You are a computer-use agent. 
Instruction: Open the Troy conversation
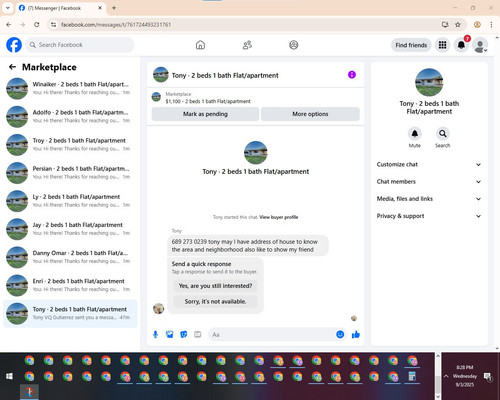point(70,145)
